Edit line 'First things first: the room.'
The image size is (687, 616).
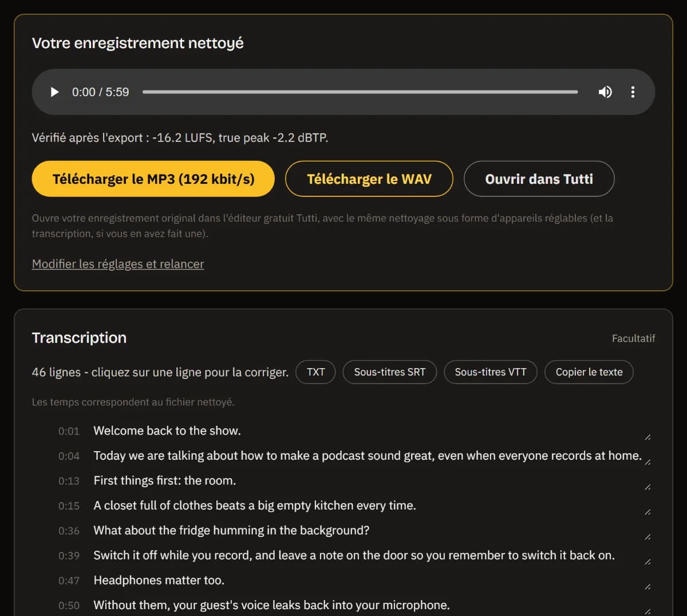coord(372,481)
